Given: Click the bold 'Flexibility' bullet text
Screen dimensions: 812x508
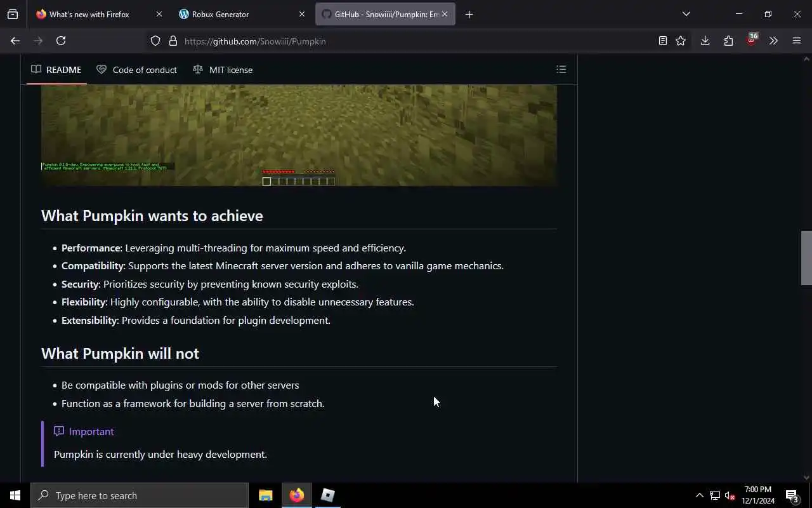Looking at the screenshot, I should pos(84,302).
